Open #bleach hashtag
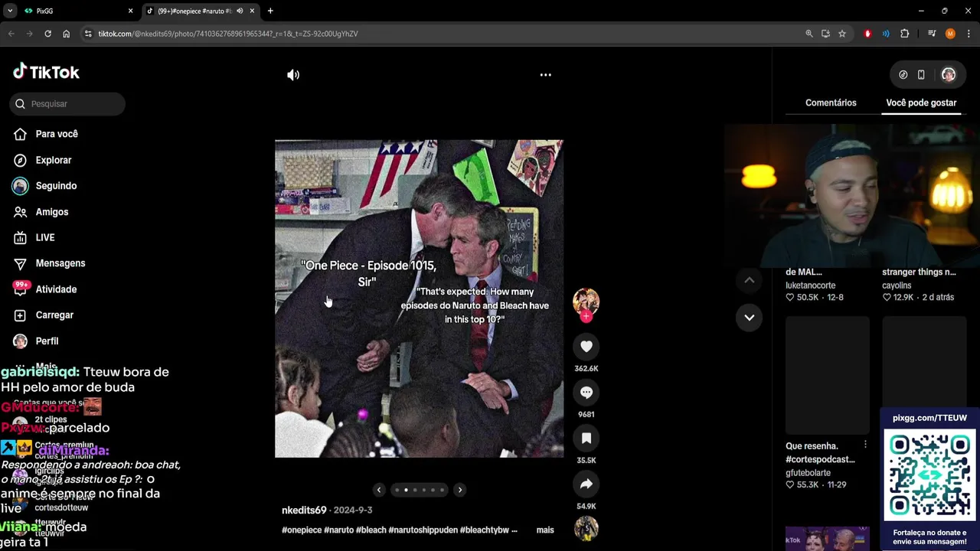Screen dimensions: 980x551 [x=371, y=530]
